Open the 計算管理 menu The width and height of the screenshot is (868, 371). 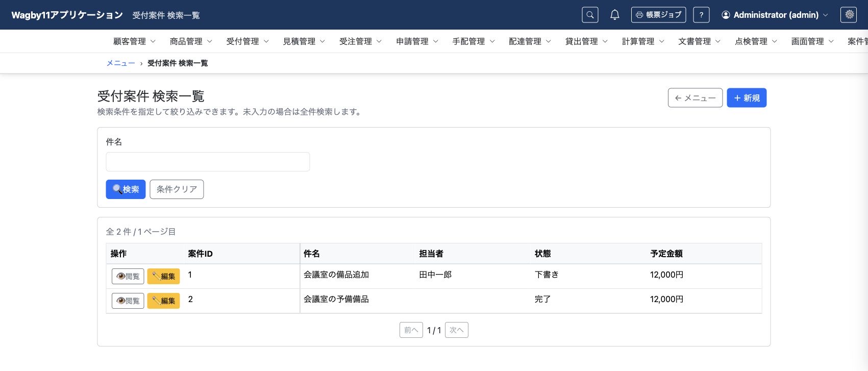tap(643, 41)
